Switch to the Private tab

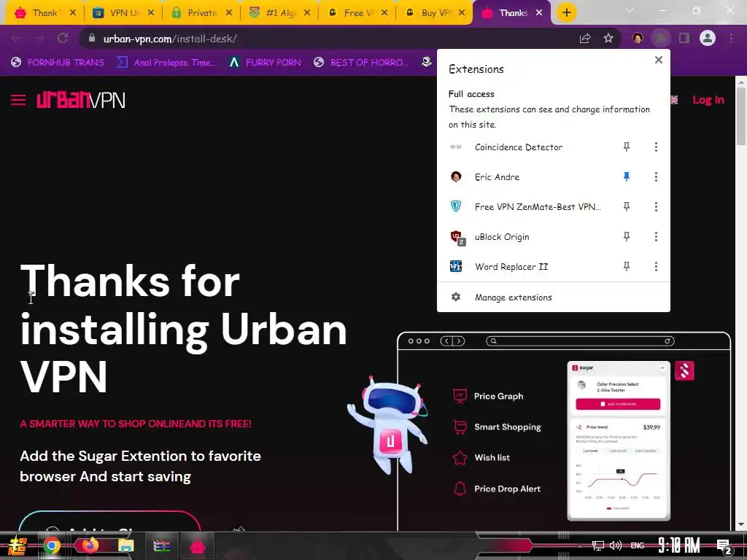tap(201, 13)
